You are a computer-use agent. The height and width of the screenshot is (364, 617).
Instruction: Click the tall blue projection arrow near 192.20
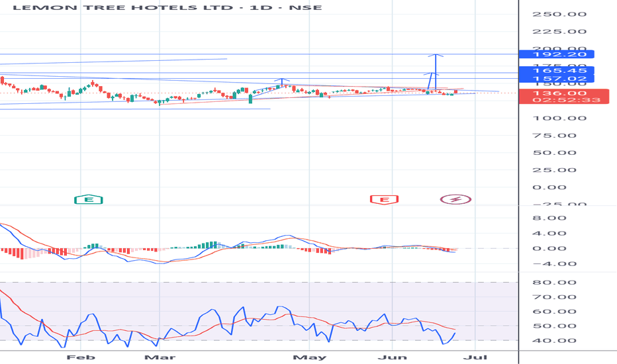(x=436, y=71)
